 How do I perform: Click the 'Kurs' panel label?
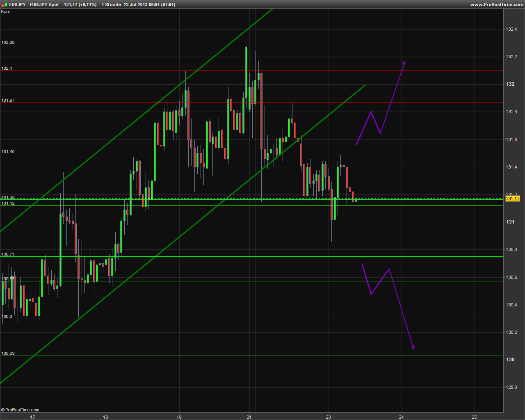6,11
